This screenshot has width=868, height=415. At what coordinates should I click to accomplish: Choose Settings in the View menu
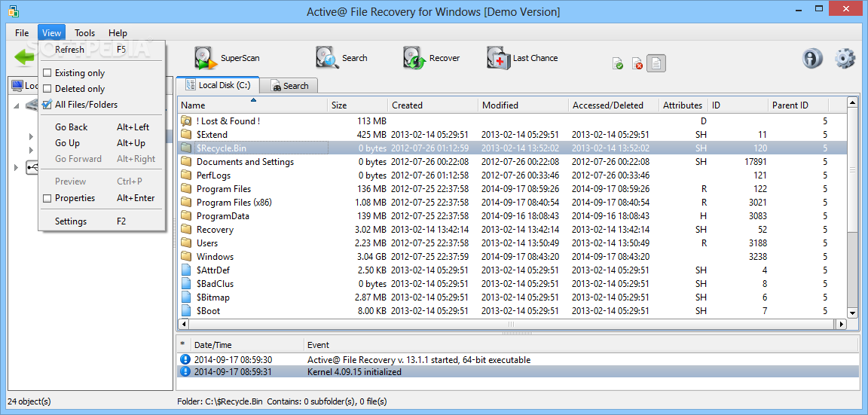[102, 221]
